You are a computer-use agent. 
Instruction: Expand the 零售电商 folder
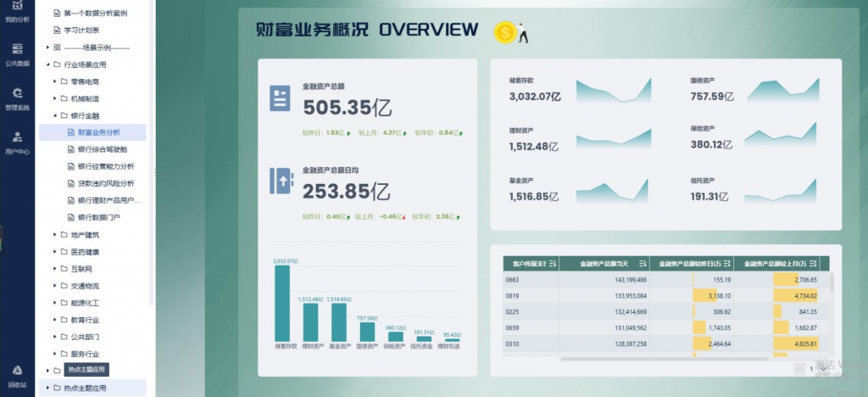[54, 81]
